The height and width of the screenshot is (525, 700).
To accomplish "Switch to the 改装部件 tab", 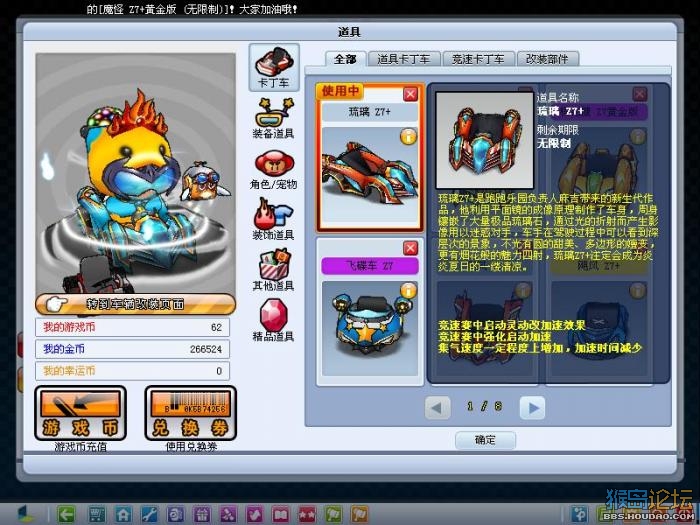I will 548,59.
